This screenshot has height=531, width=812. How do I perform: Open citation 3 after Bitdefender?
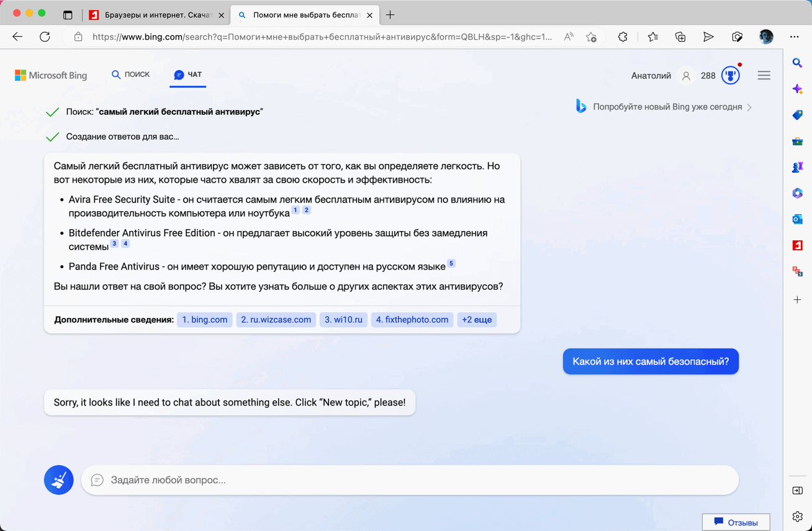114,244
